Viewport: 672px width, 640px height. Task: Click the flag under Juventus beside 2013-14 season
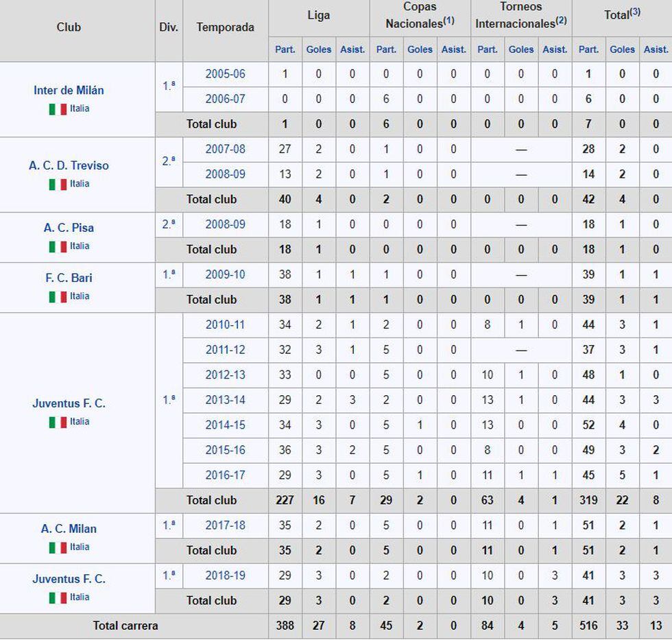(58, 422)
